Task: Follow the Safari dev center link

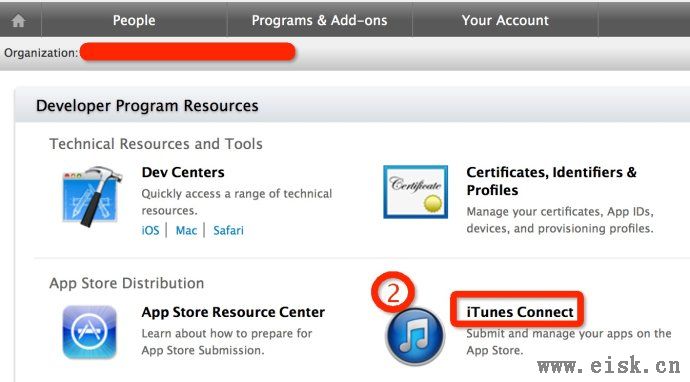Action: click(228, 230)
